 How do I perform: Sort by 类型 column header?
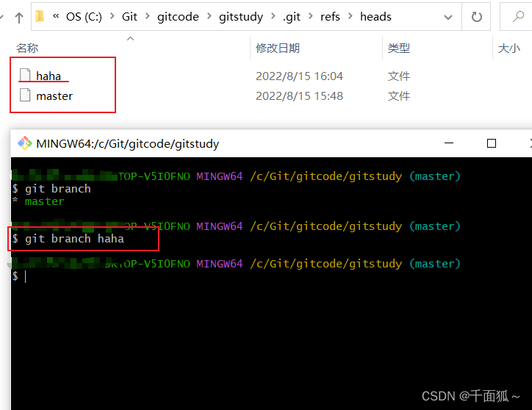pos(399,48)
